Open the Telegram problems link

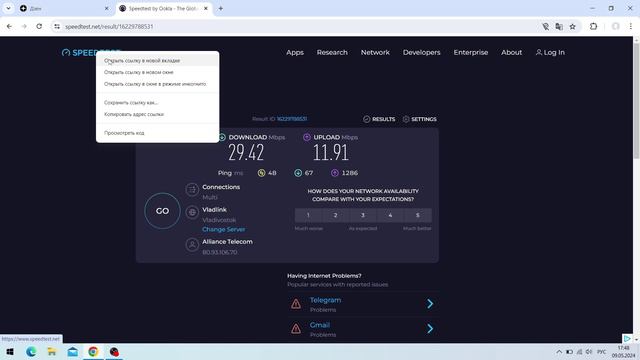tap(325, 300)
